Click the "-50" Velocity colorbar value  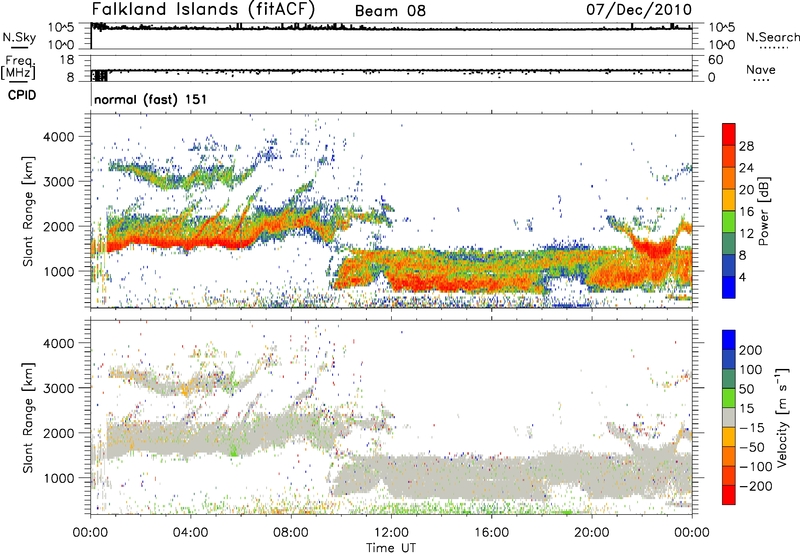tap(752, 447)
